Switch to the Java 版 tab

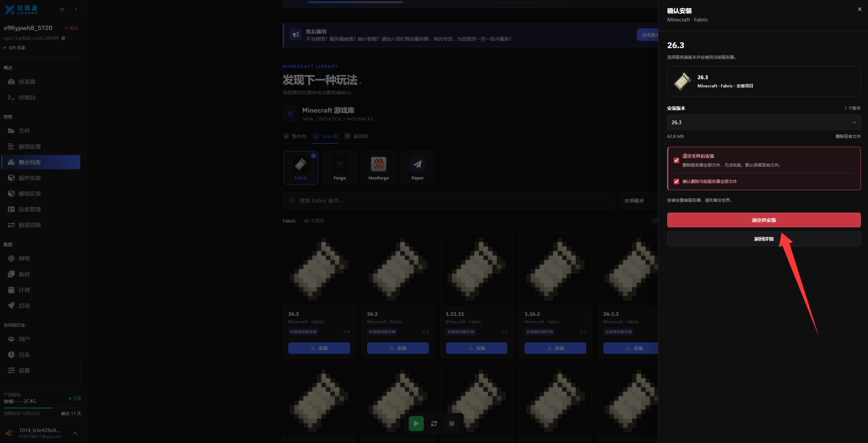(325, 136)
